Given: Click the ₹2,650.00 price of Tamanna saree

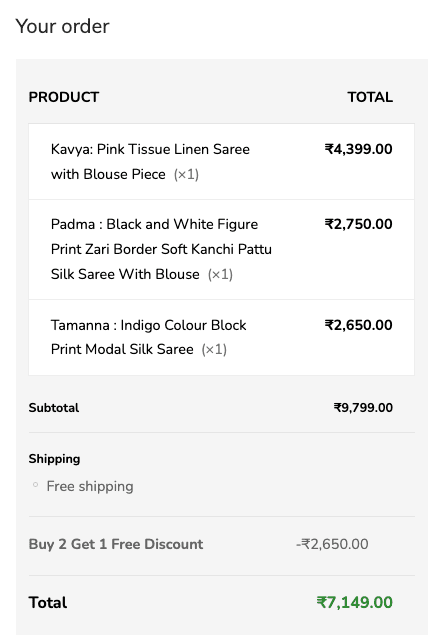Looking at the screenshot, I should (358, 325).
